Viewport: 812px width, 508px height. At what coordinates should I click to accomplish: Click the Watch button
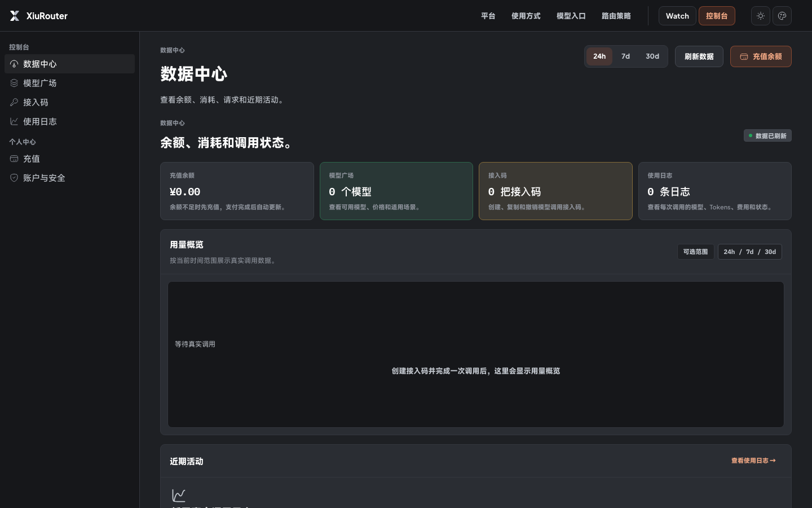tap(677, 16)
